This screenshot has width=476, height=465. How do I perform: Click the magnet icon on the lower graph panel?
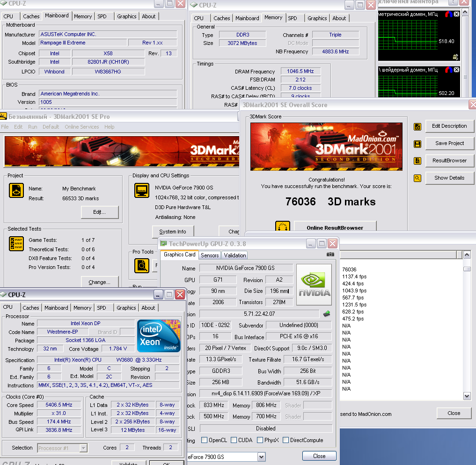click(x=449, y=70)
